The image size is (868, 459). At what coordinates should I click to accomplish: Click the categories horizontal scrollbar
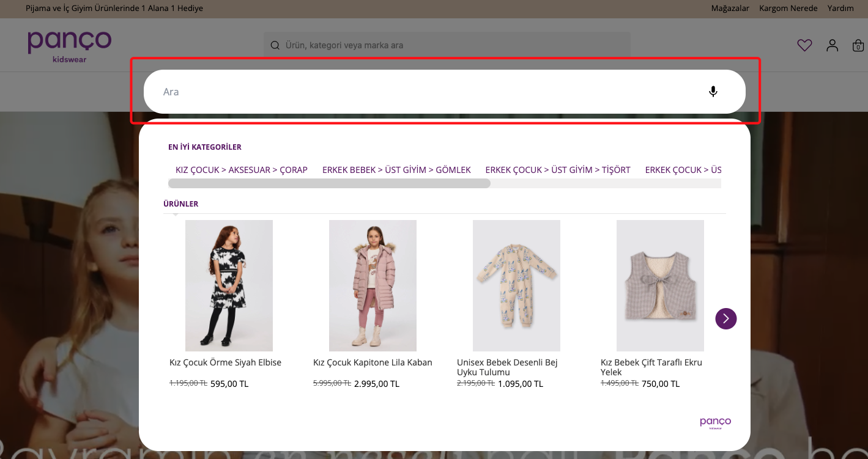329,183
